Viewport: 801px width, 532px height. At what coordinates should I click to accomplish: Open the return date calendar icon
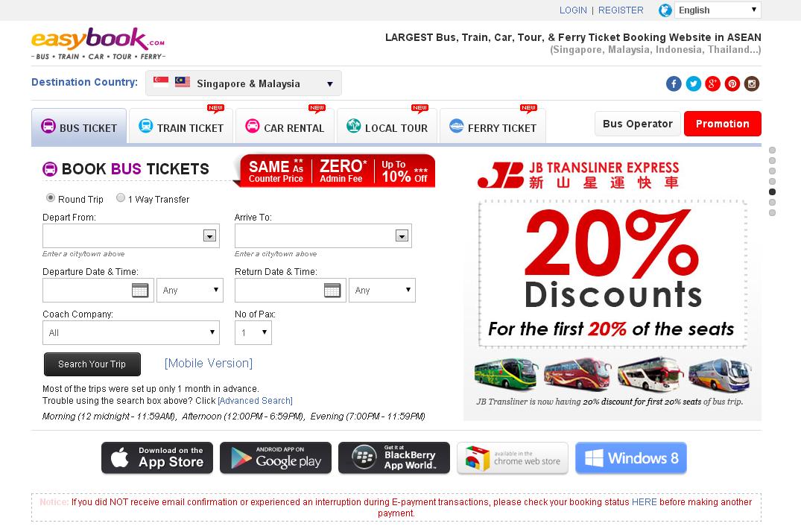332,291
